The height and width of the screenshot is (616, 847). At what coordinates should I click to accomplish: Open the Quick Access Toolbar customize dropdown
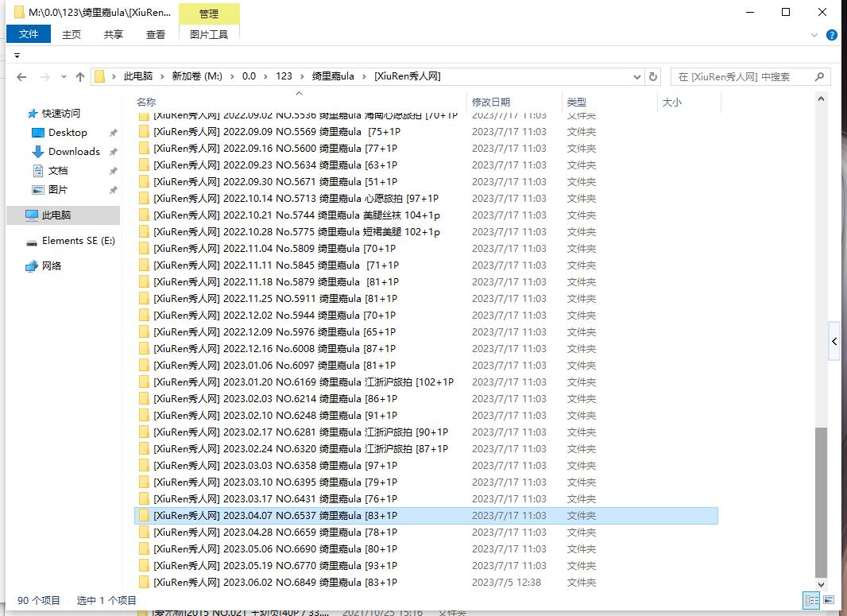point(17,56)
